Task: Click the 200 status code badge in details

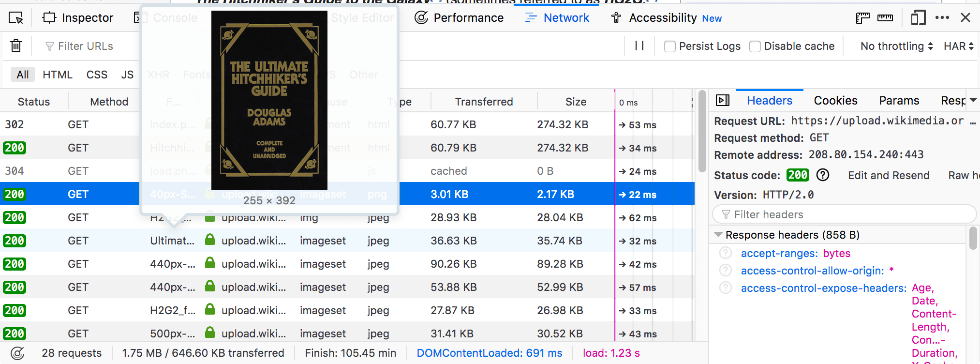Action: [798, 175]
